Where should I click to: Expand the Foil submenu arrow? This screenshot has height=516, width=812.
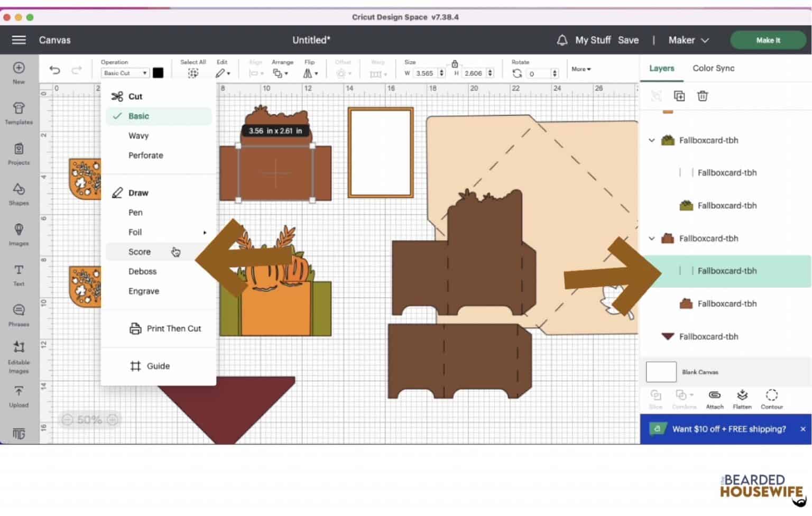(x=205, y=233)
